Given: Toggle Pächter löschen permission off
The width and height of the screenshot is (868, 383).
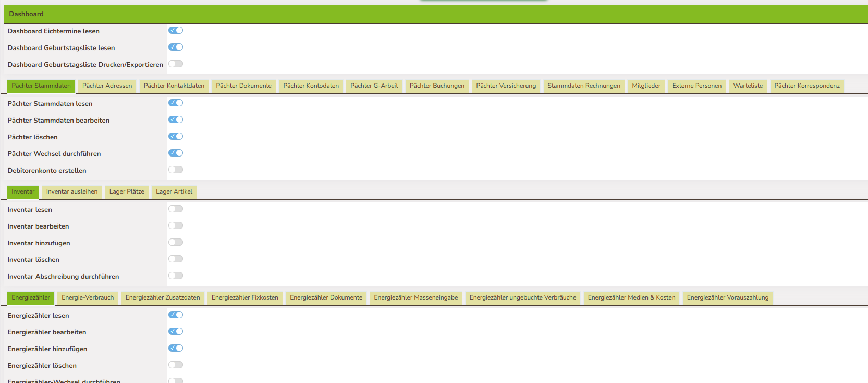Looking at the screenshot, I should (176, 137).
